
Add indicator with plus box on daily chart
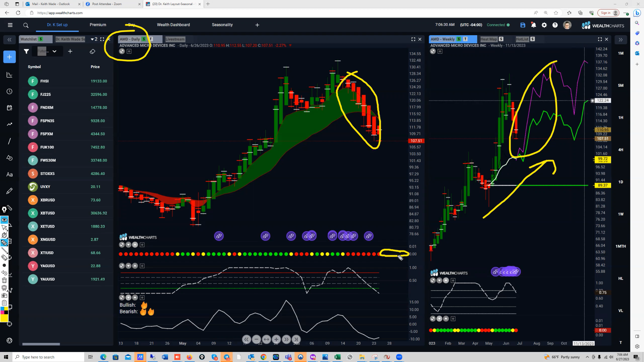[x=129, y=51]
